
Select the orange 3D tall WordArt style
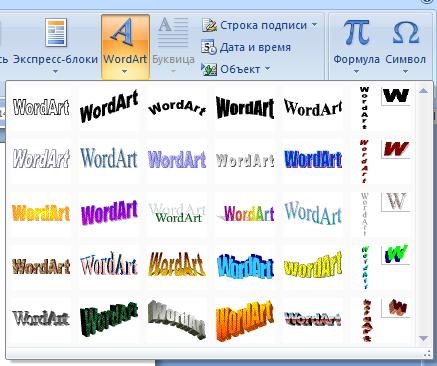coord(245,320)
